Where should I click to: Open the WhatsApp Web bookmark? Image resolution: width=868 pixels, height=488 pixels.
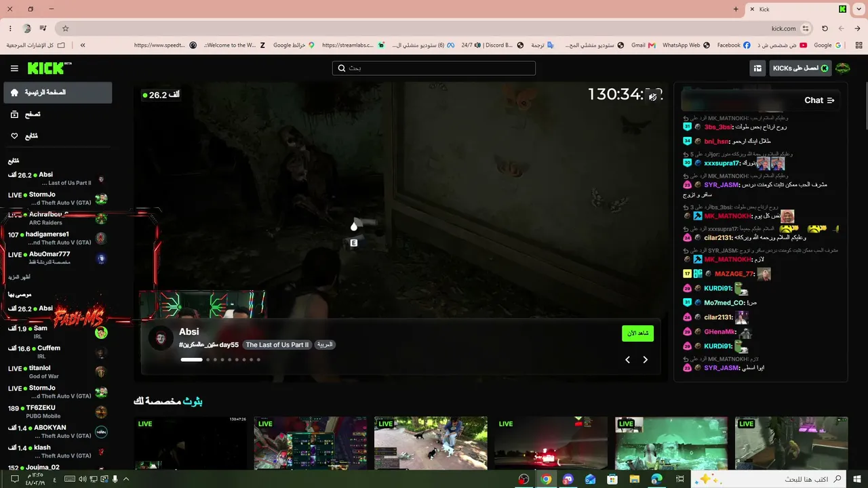[x=686, y=45]
